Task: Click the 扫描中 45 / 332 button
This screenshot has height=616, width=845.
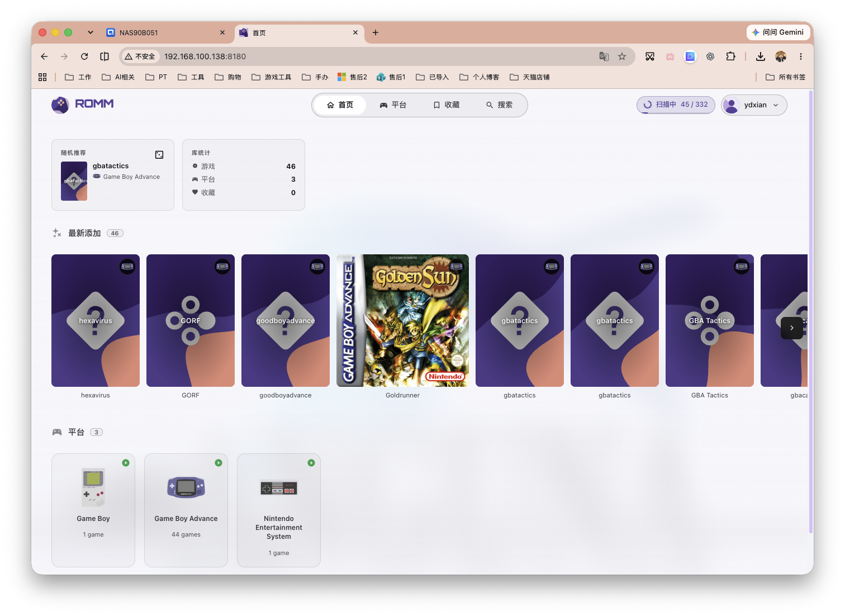Action: [x=676, y=105]
